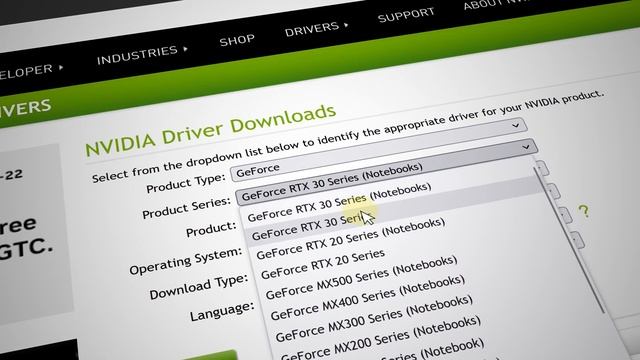
Task: Open the DRIVERS navigation menu
Action: [x=316, y=28]
